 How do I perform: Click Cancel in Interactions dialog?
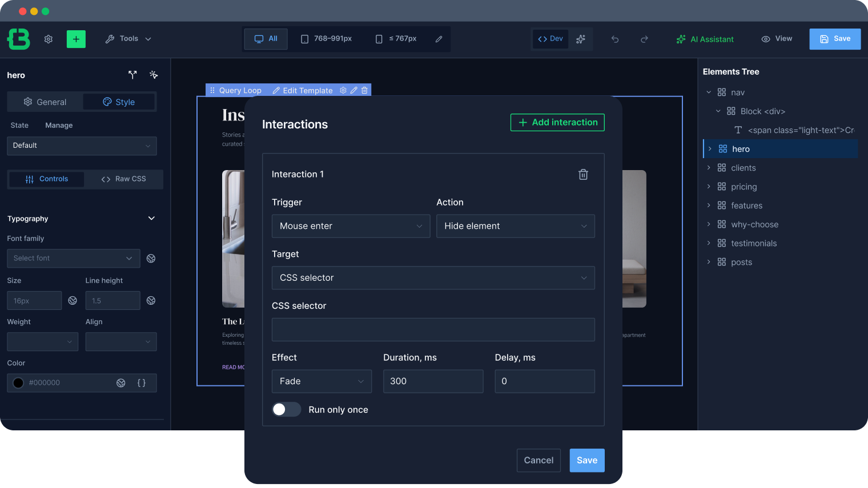539,460
